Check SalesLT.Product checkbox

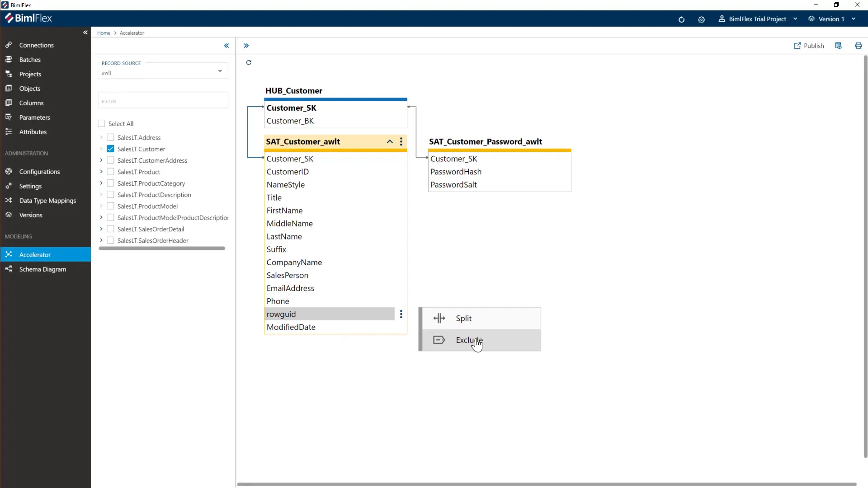tap(111, 172)
